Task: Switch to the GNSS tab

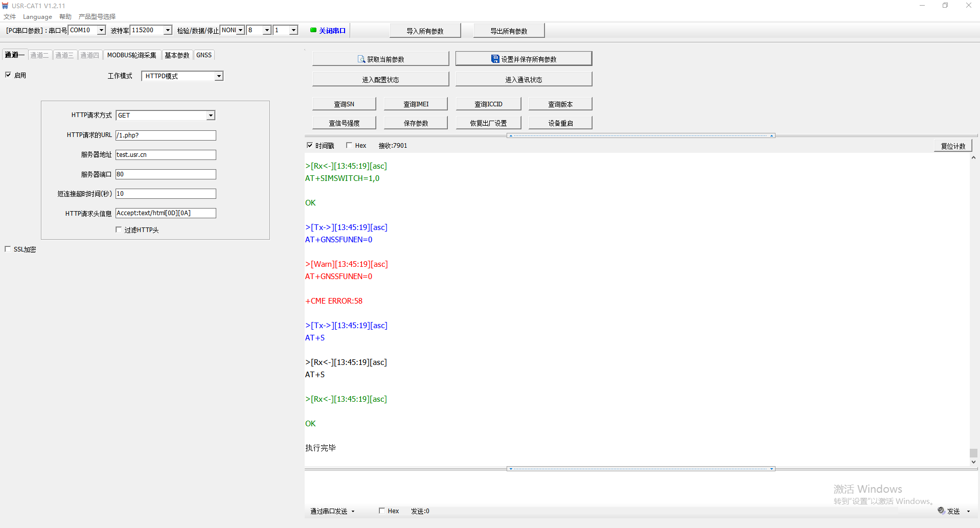Action: click(204, 55)
